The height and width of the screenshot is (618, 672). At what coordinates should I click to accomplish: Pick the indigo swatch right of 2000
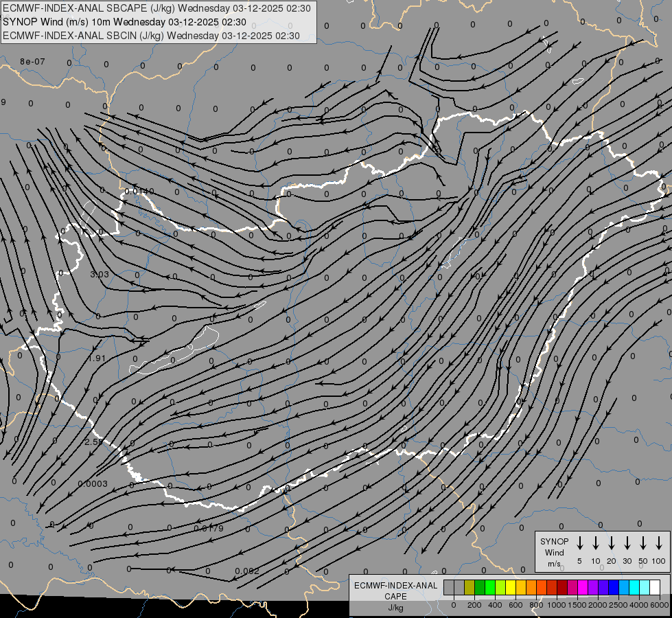click(x=603, y=587)
